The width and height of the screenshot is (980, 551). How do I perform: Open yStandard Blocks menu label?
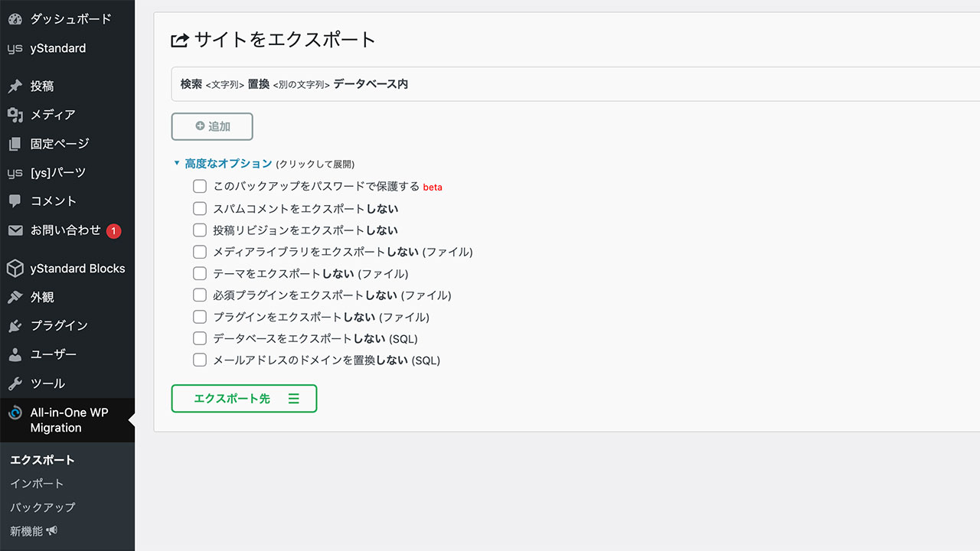77,269
